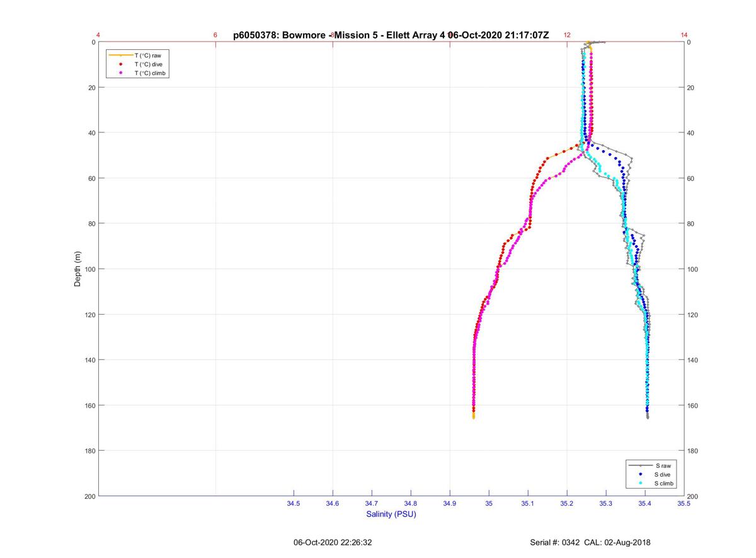
Task: Click the red temperature tick label 12
Action: [567, 35]
